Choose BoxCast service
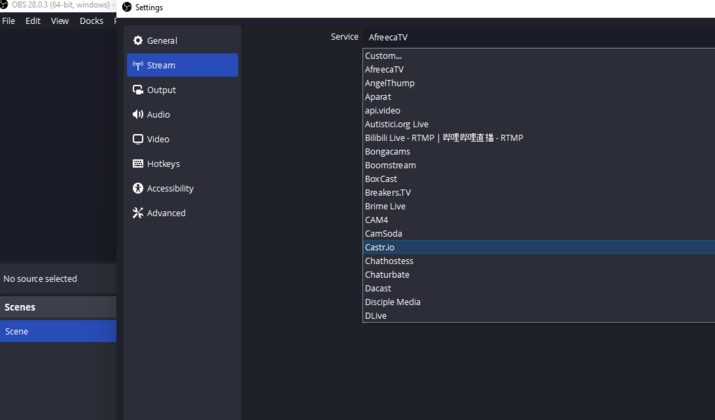This screenshot has height=420, width=715. coord(539,179)
